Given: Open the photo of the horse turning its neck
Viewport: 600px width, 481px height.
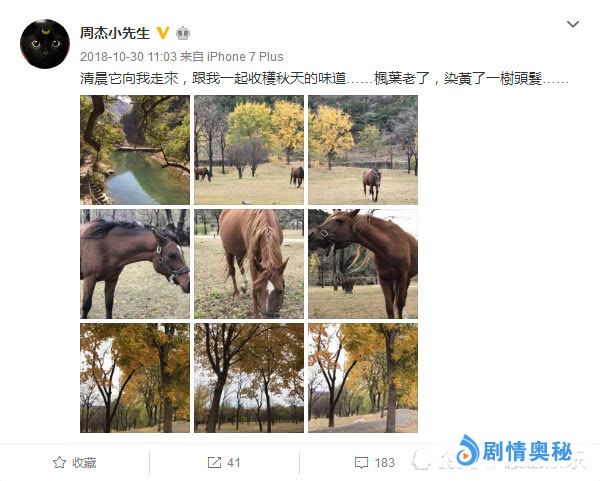Looking at the screenshot, I should point(363,264).
